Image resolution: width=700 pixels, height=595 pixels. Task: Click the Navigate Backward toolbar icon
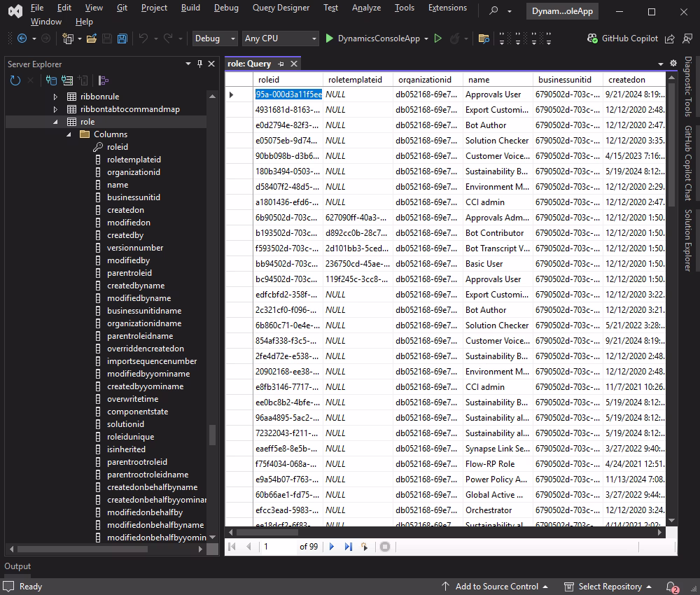[x=22, y=38]
